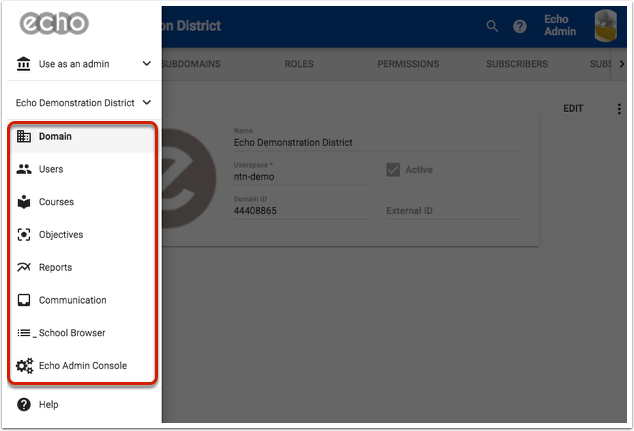The image size is (634, 431).
Task: Expand the Use as an admin dropdown
Action: click(147, 63)
